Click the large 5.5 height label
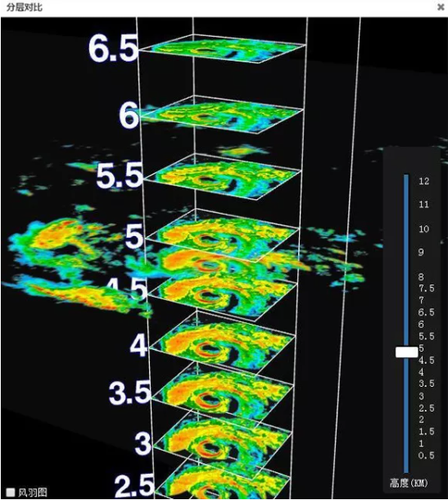448x500 pixels. [120, 175]
